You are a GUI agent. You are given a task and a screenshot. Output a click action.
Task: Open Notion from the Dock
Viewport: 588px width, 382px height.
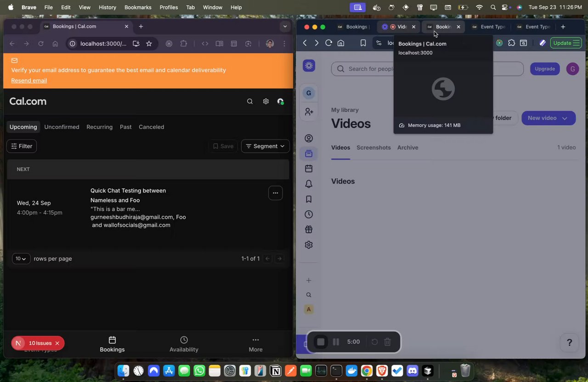pos(276,371)
